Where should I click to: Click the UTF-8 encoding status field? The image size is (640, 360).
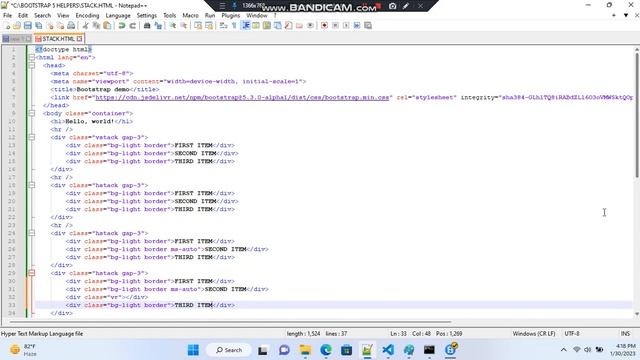(572, 333)
